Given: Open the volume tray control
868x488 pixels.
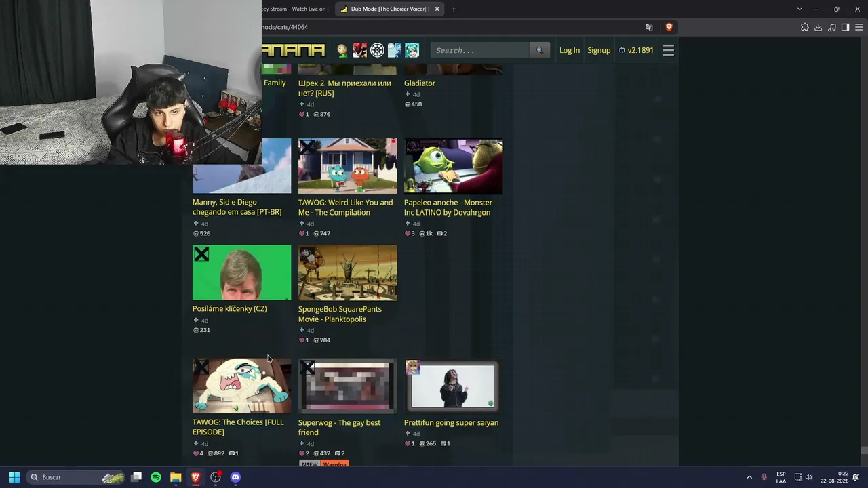Looking at the screenshot, I should tap(808, 477).
